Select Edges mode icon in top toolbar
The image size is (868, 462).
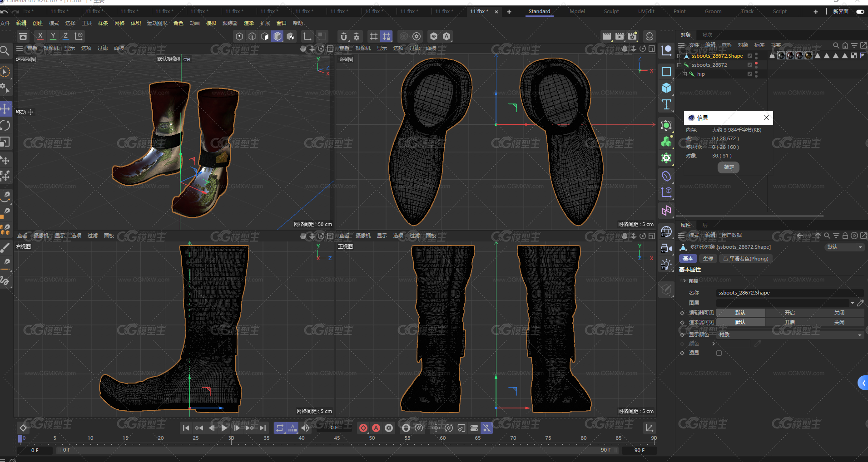[x=252, y=36]
